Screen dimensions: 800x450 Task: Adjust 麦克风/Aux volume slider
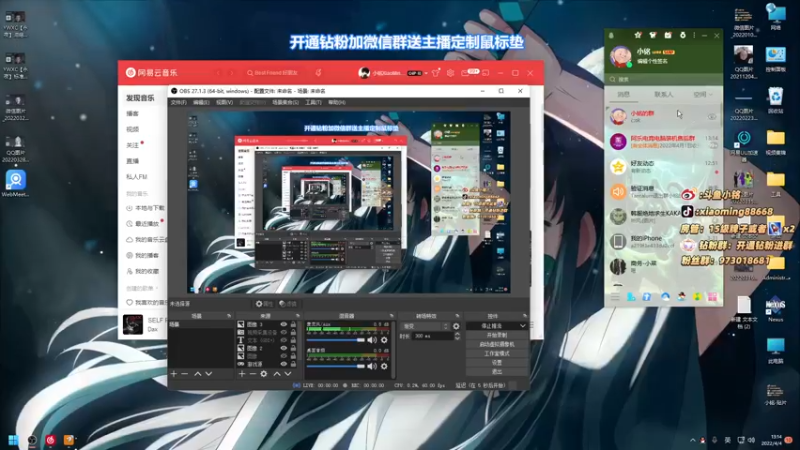coord(336,340)
